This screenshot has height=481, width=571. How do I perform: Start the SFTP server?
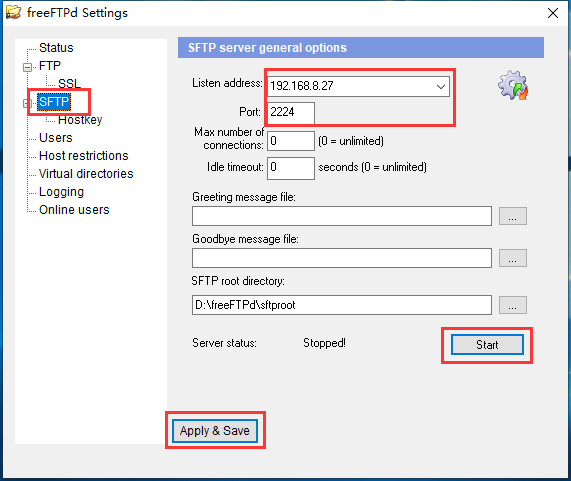coord(487,344)
